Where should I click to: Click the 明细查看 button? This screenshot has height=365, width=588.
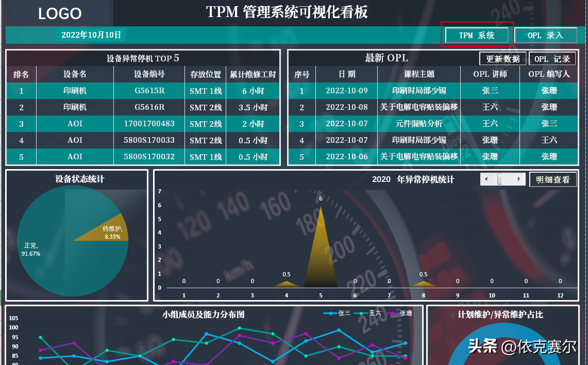(x=553, y=180)
